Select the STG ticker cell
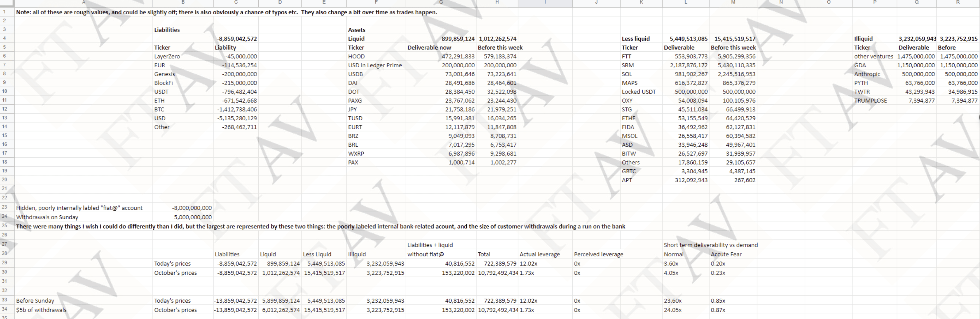The height and width of the screenshot is (319, 980). tap(627, 109)
